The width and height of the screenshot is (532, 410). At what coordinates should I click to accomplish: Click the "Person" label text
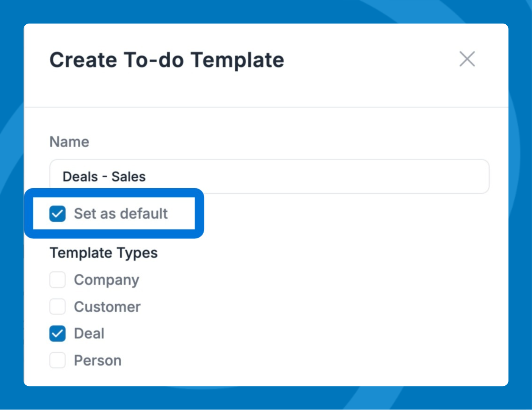[x=98, y=361]
